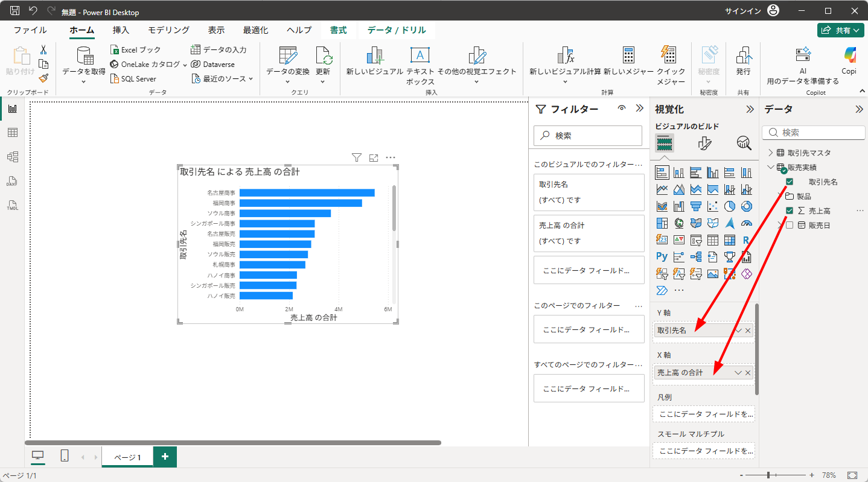The height and width of the screenshot is (482, 868).
Task: Add a new page with plus button
Action: coord(165,457)
